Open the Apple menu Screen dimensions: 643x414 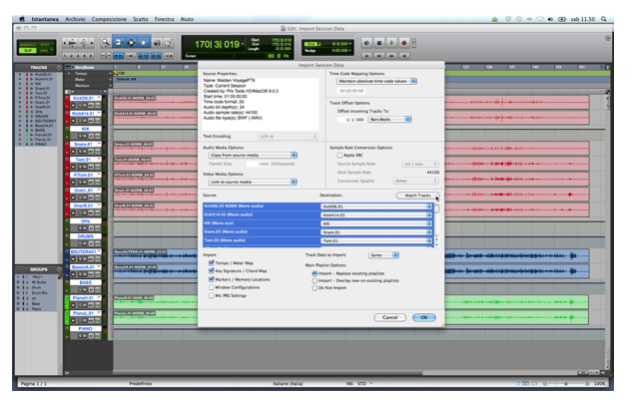22,19
